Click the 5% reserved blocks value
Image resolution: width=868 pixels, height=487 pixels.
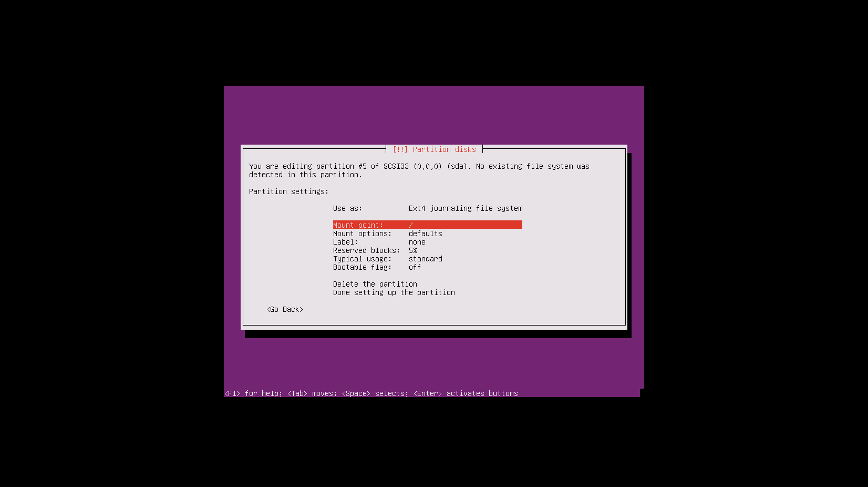coord(413,250)
